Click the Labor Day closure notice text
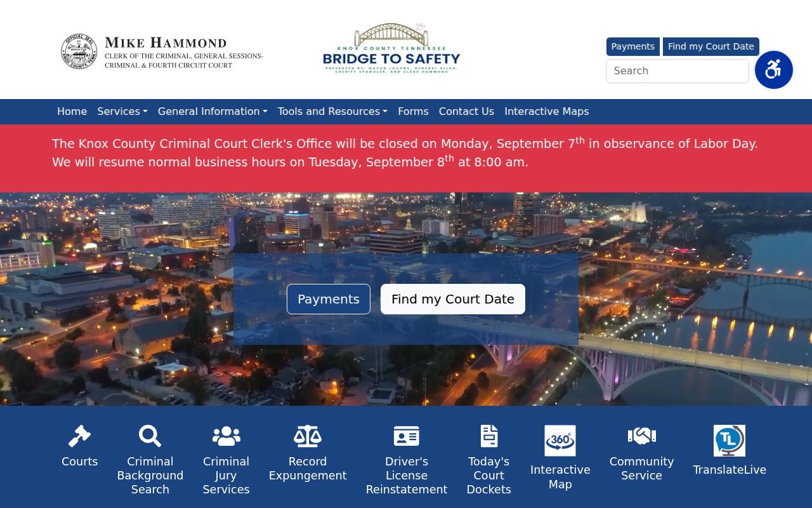 [x=405, y=152]
